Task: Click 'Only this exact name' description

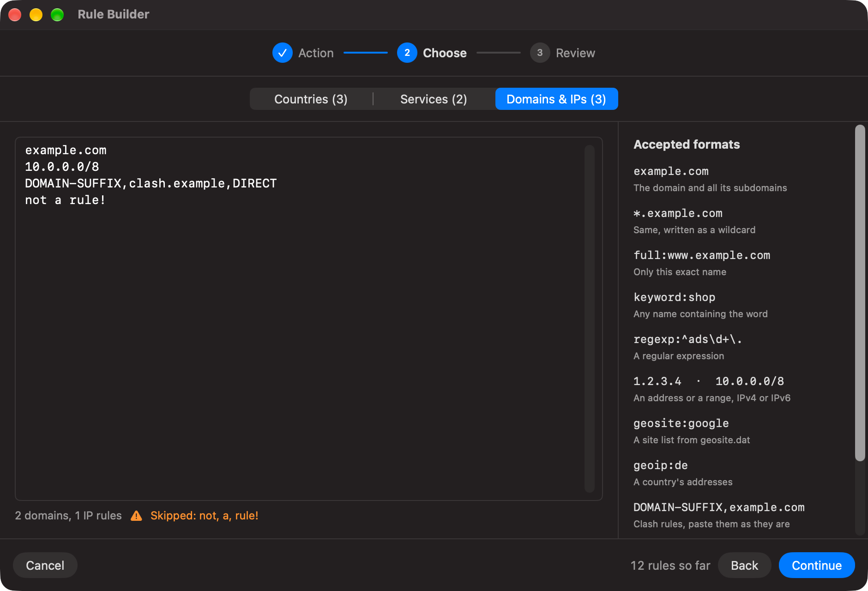Action: pyautogui.click(x=680, y=272)
